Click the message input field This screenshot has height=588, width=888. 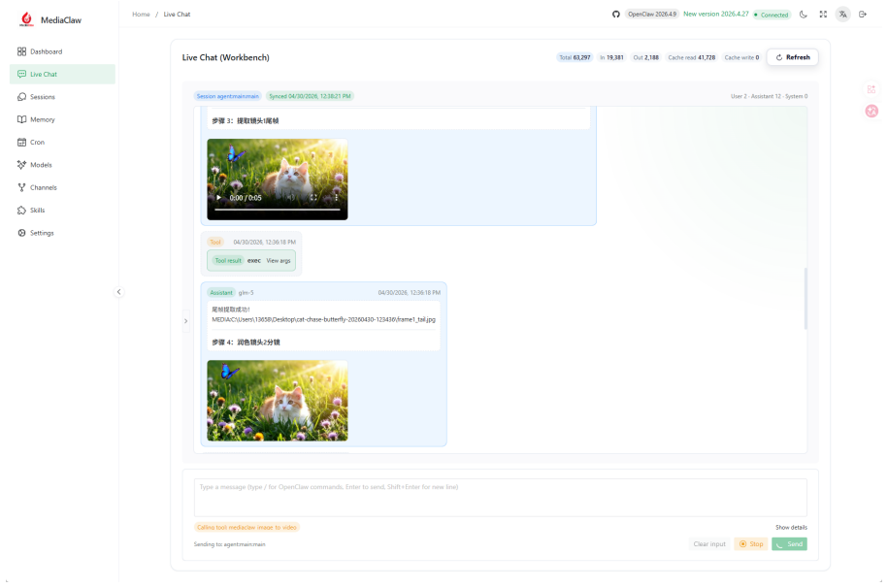(500, 498)
